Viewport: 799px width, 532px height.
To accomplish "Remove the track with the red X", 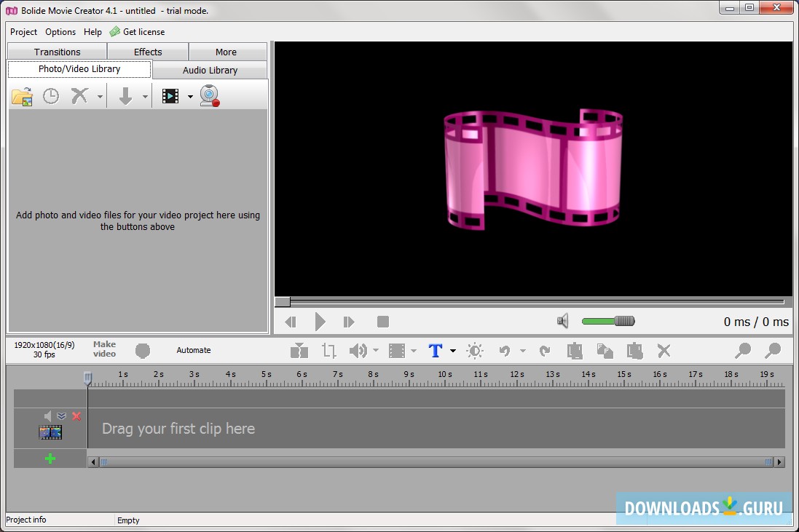I will click(76, 416).
